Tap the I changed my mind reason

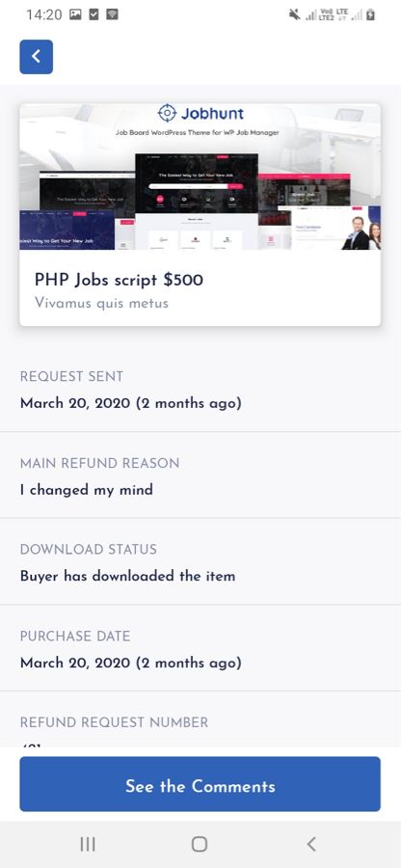(87, 490)
